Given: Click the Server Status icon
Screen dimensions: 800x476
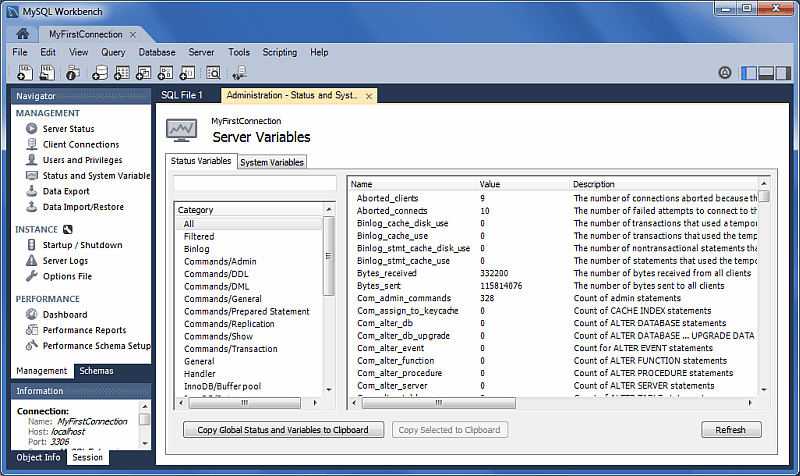Looking at the screenshot, I should (x=32, y=129).
